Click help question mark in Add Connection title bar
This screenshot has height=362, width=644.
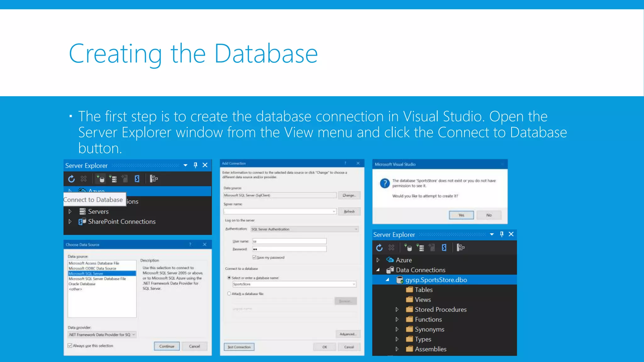tap(345, 163)
